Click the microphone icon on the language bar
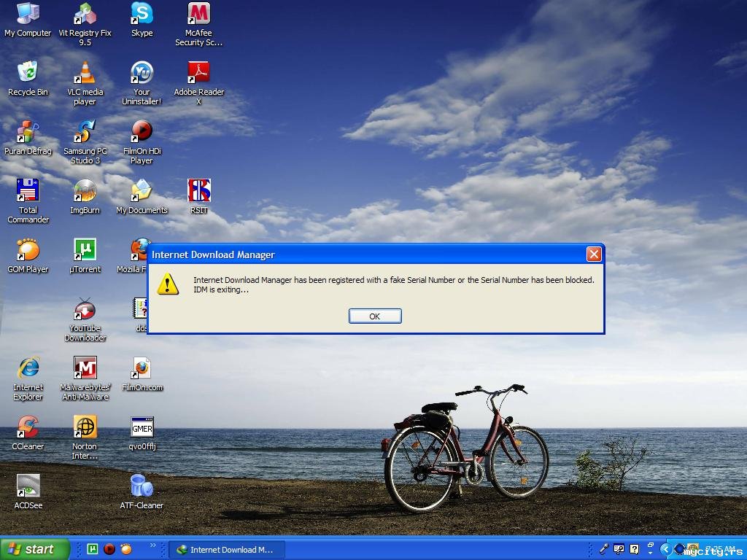Screen dimensions: 747x560 tap(603, 549)
